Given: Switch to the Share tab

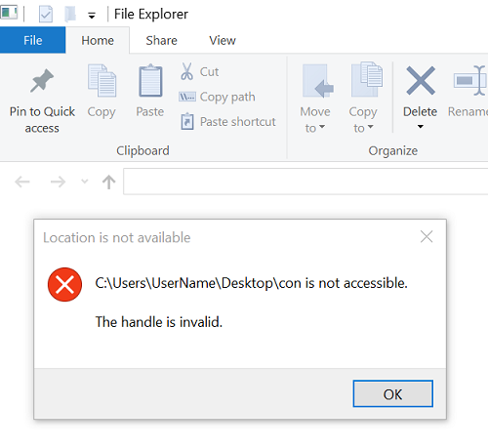Looking at the screenshot, I should click(161, 40).
